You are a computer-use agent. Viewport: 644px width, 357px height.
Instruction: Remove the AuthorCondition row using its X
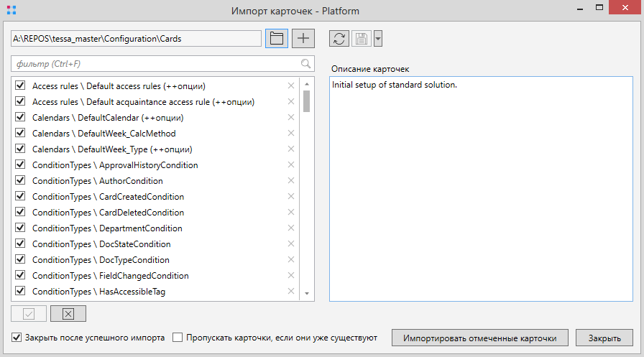point(291,181)
